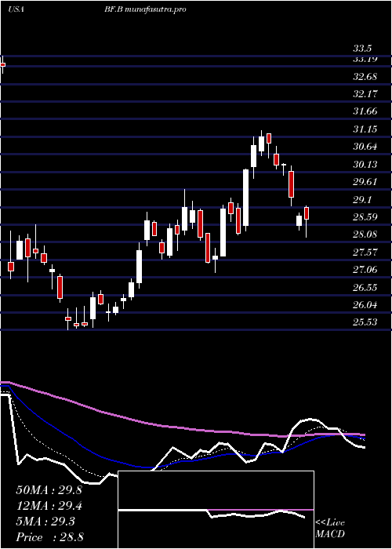Click the last red candlestick on the right
392x549 pixels.
click(x=307, y=213)
